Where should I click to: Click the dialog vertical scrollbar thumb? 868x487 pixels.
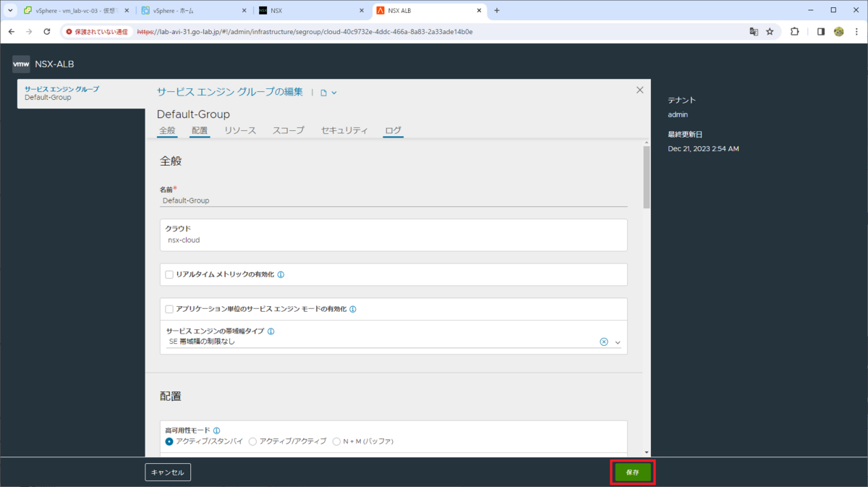tap(647, 178)
